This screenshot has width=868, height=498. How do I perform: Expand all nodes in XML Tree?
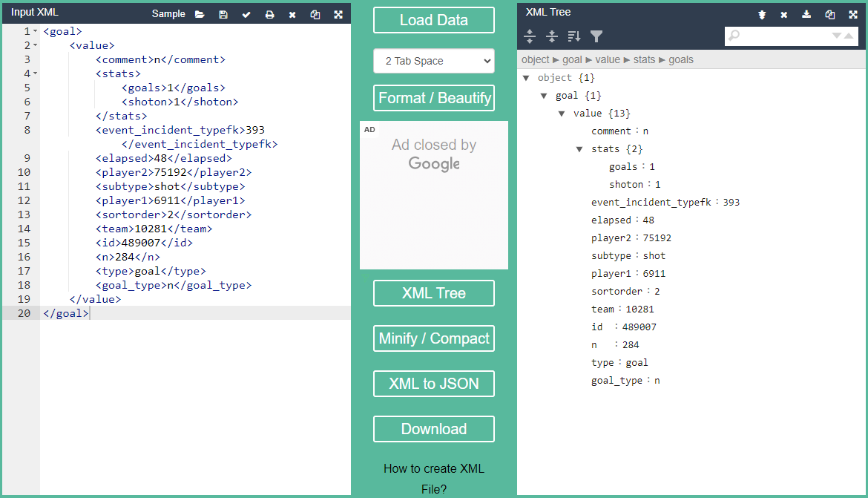click(530, 36)
